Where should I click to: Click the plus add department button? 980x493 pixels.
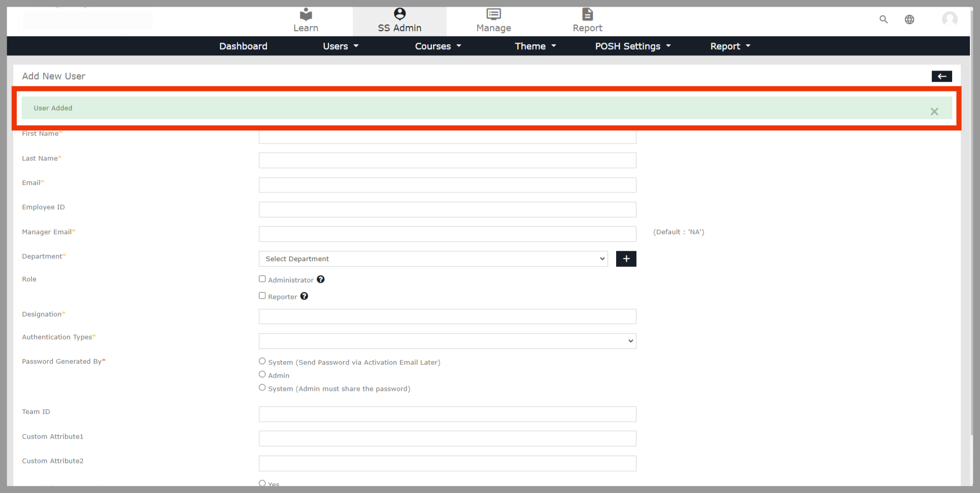pyautogui.click(x=626, y=259)
